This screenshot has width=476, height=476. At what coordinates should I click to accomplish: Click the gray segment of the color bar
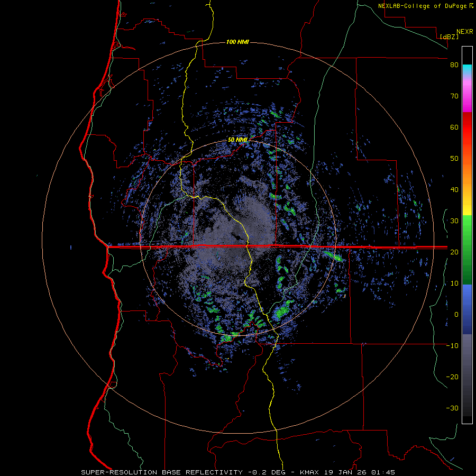coord(467,375)
